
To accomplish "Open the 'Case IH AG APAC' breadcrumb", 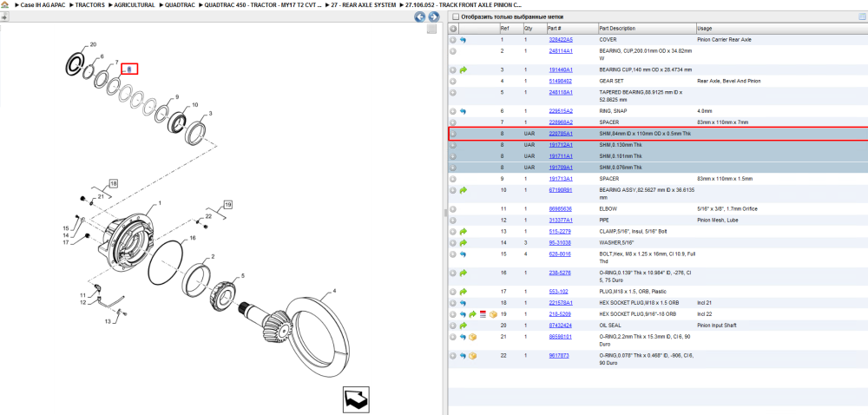I will tap(42, 4).
